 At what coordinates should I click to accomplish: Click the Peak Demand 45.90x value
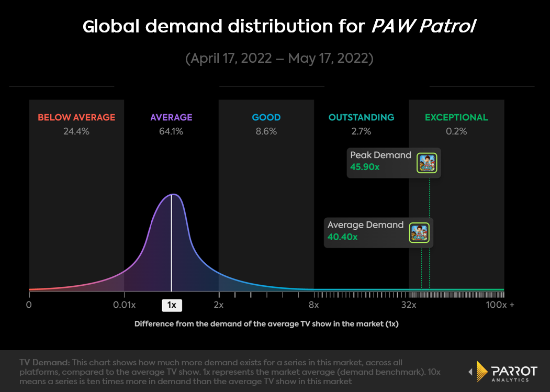coord(365,167)
